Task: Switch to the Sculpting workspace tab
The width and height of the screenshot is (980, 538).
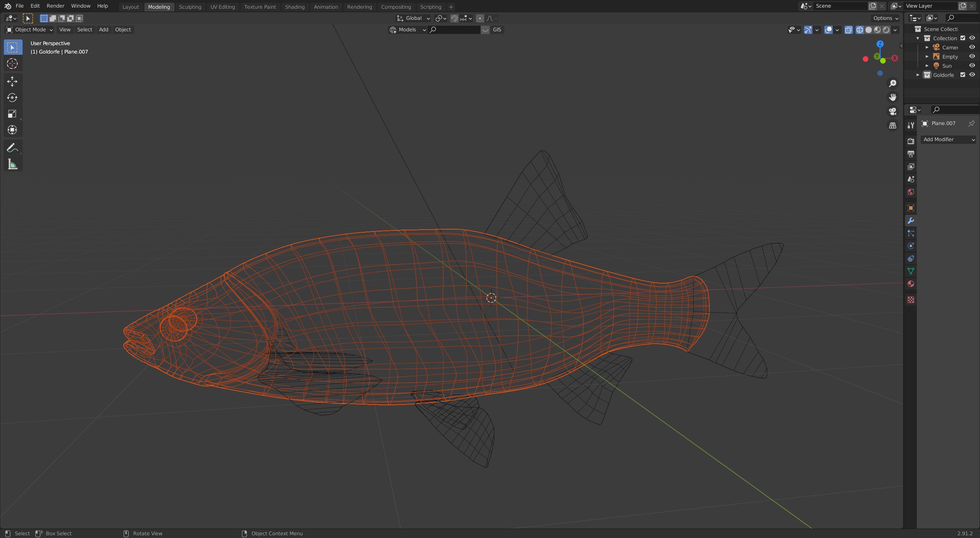Action: click(190, 7)
